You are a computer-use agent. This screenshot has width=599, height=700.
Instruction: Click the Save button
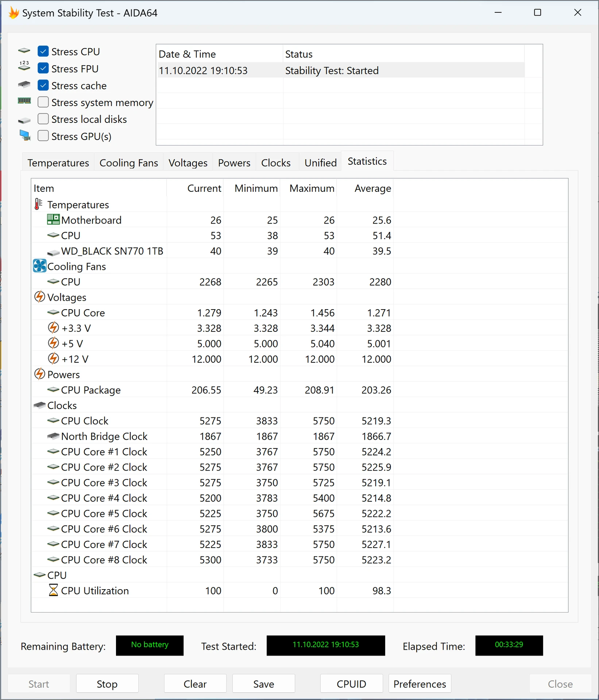point(264,684)
